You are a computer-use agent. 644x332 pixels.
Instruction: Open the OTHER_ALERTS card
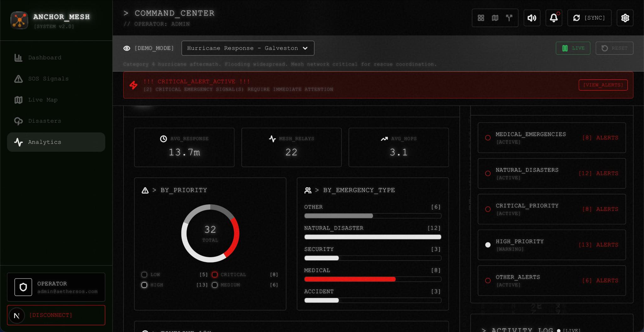(552, 280)
